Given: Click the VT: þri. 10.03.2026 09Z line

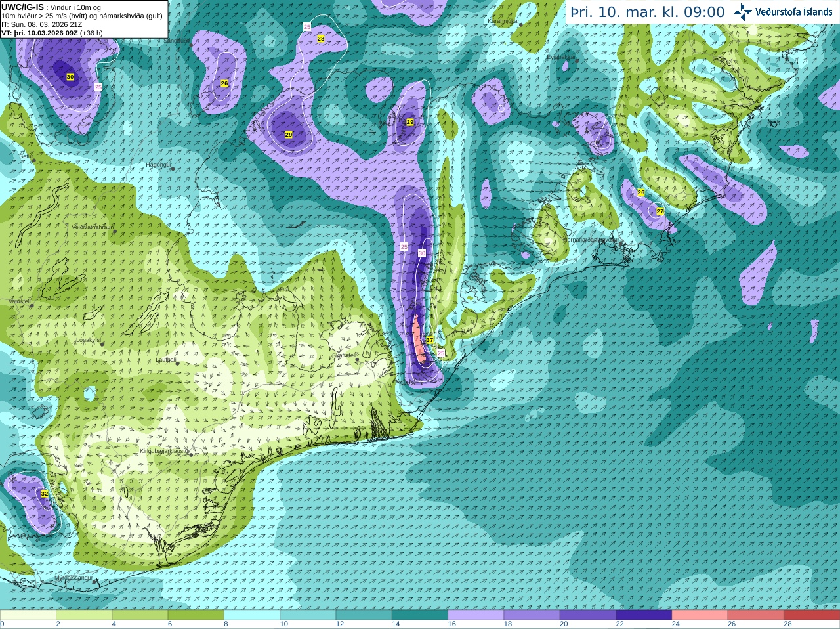Looking at the screenshot, I should coord(52,33).
